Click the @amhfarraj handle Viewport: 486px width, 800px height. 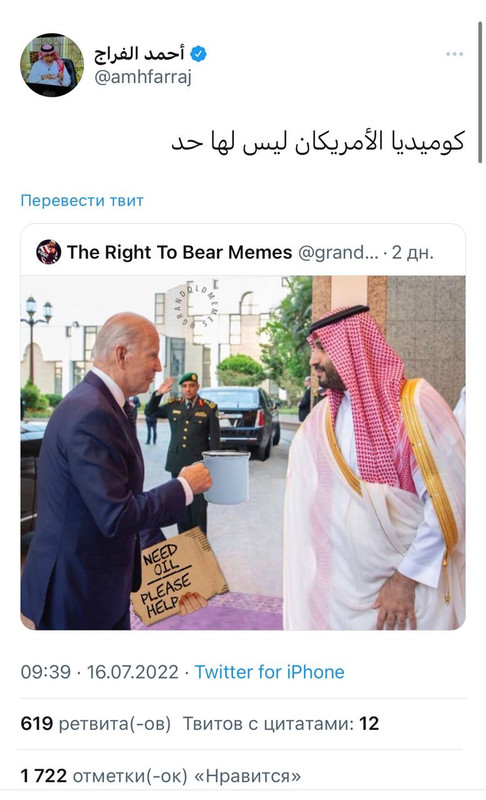143,77
